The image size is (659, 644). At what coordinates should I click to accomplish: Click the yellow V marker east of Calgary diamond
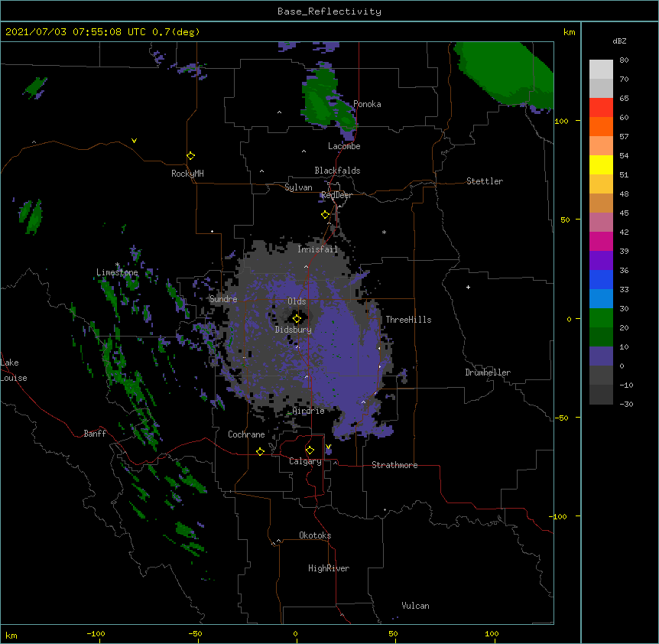[328, 447]
